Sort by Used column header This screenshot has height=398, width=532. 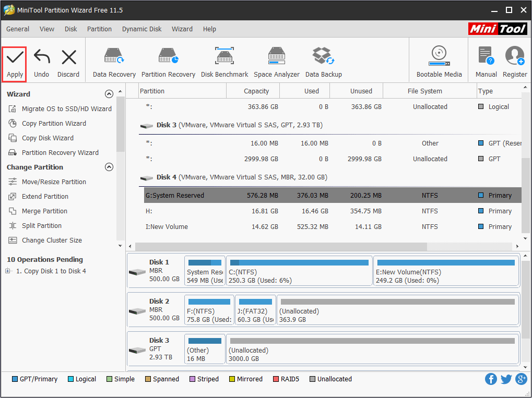(305, 91)
